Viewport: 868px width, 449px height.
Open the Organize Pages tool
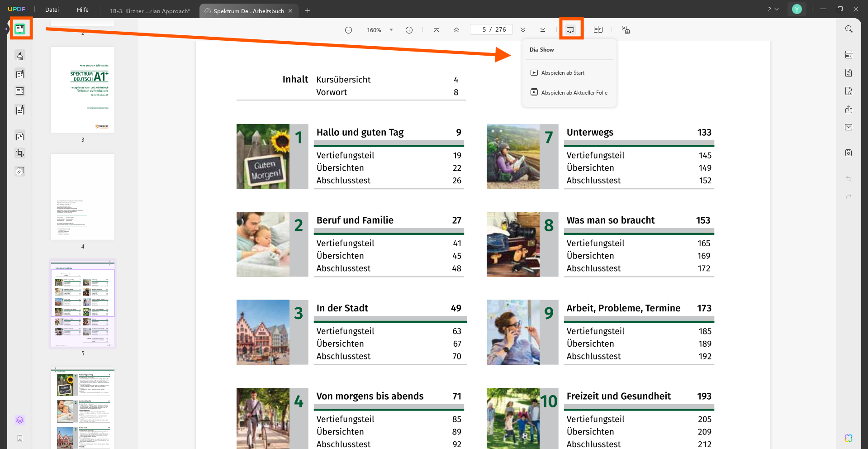tap(20, 136)
